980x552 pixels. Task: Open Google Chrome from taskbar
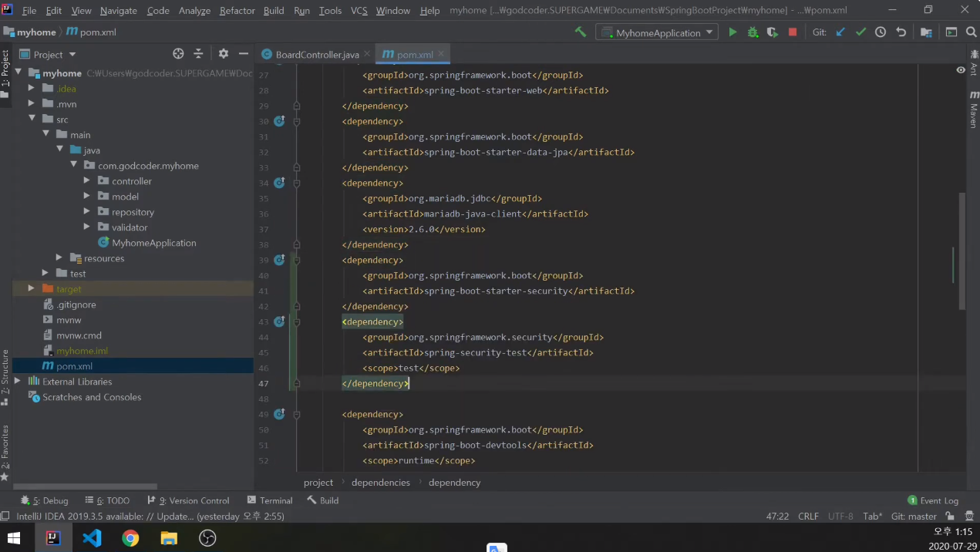click(x=130, y=537)
